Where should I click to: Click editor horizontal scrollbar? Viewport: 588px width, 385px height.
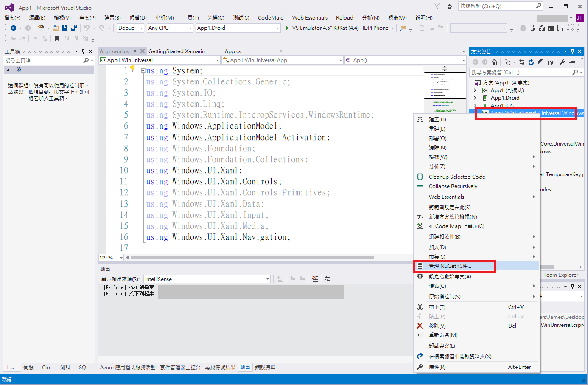point(252,258)
